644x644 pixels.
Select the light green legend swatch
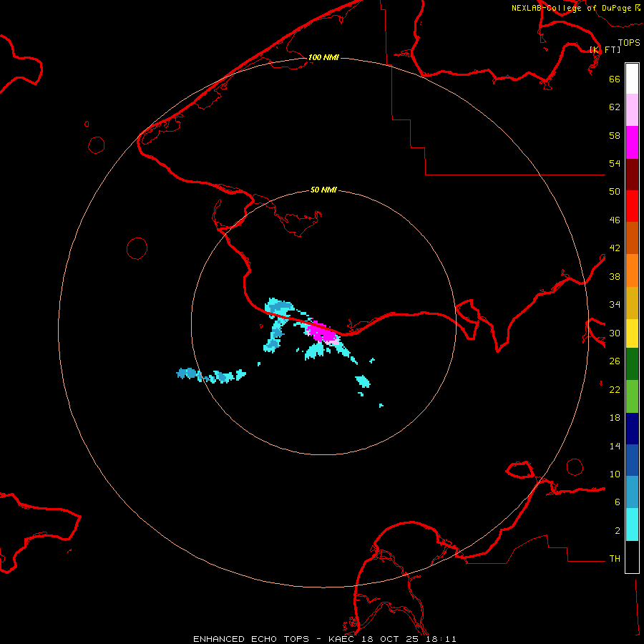[632, 396]
